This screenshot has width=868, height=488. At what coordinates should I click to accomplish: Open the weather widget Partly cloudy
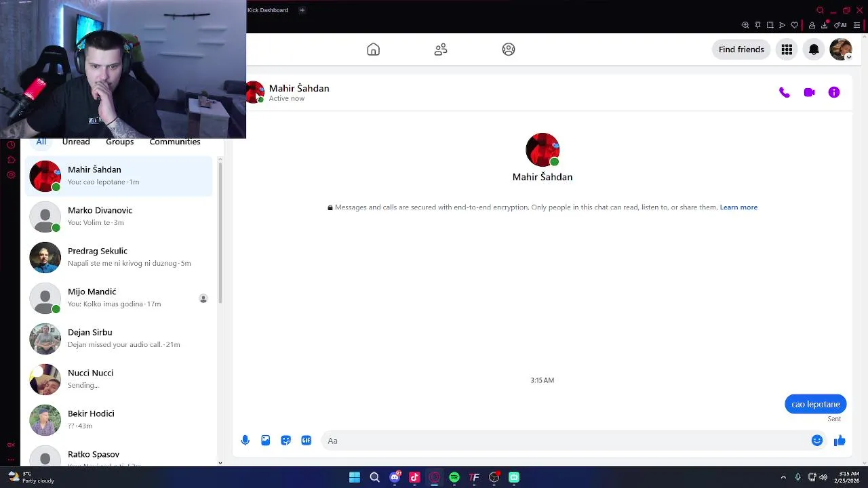pyautogui.click(x=31, y=477)
